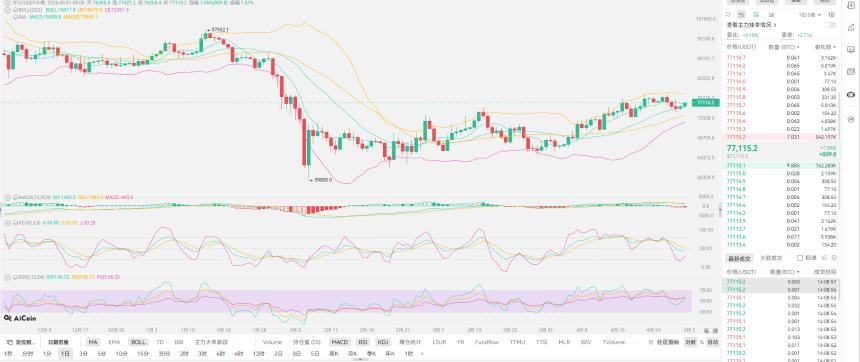Click the large 77,115.2 last price
The height and width of the screenshot is (362, 860).
(x=742, y=149)
